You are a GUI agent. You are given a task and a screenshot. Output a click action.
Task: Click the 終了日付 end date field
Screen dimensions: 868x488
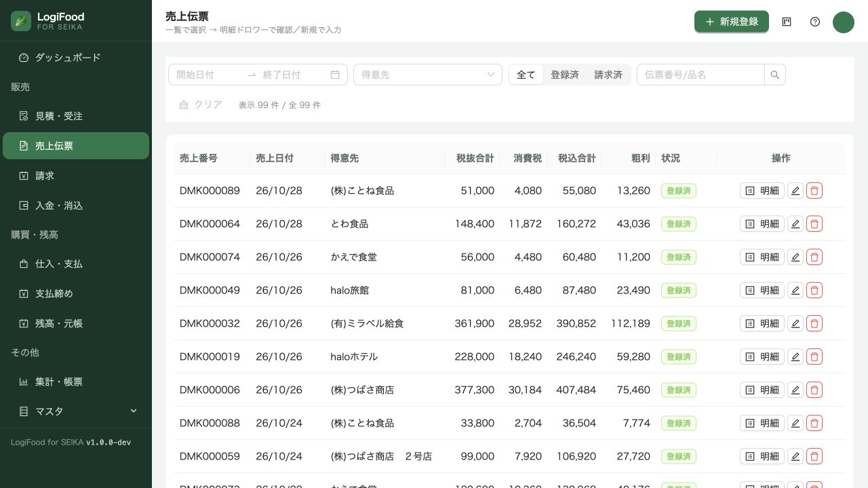point(293,75)
